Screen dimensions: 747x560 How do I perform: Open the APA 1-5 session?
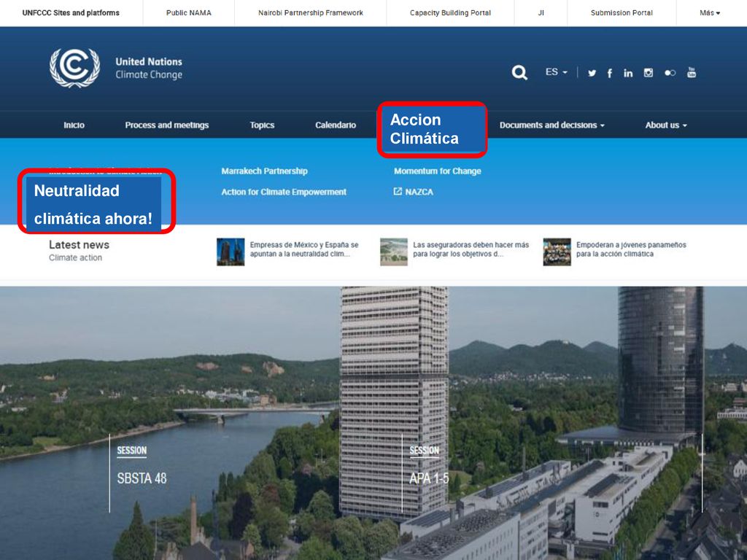click(429, 478)
